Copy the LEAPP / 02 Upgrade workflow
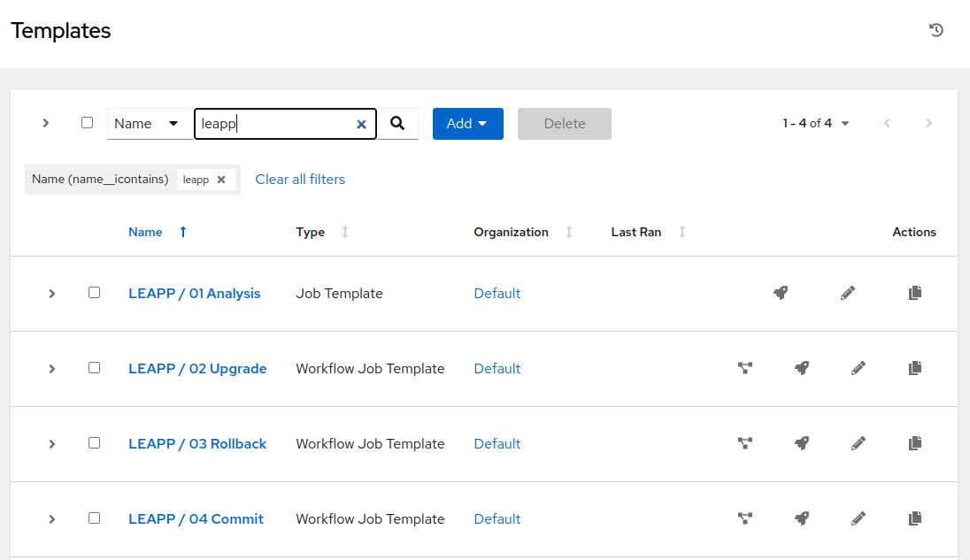Screen dimensions: 970x560 point(915,368)
